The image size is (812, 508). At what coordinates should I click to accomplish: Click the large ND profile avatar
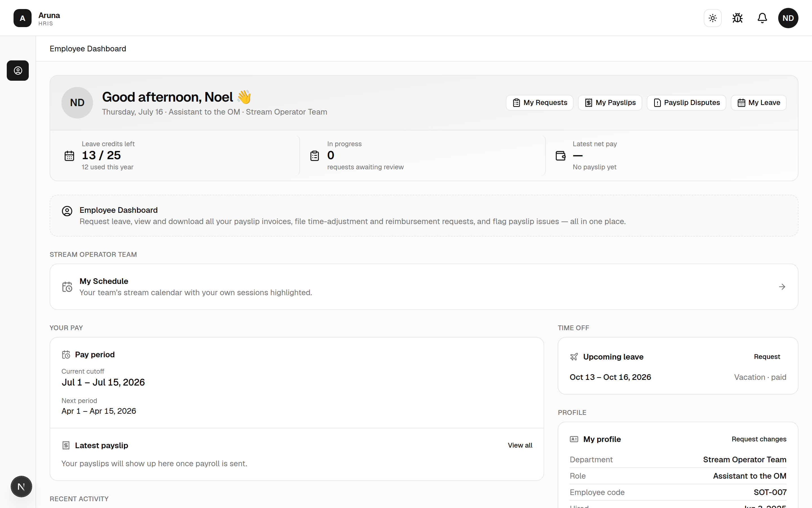(77, 103)
